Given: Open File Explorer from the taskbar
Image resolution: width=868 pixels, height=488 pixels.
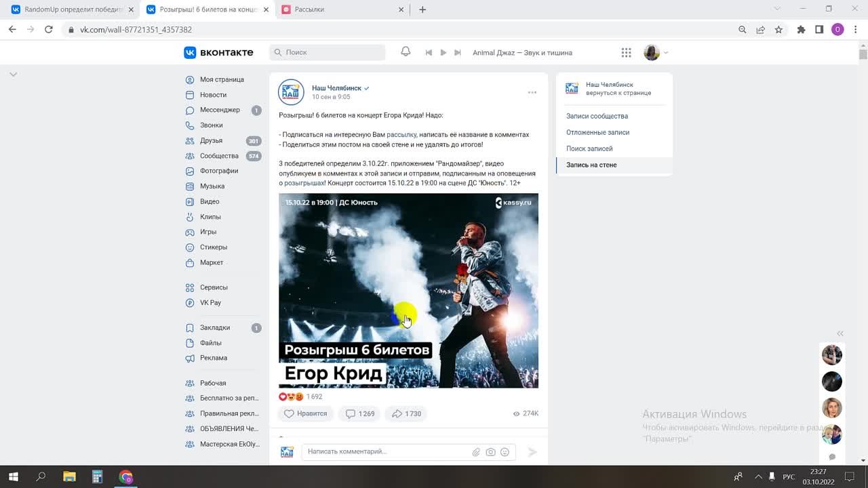Looking at the screenshot, I should click(69, 476).
